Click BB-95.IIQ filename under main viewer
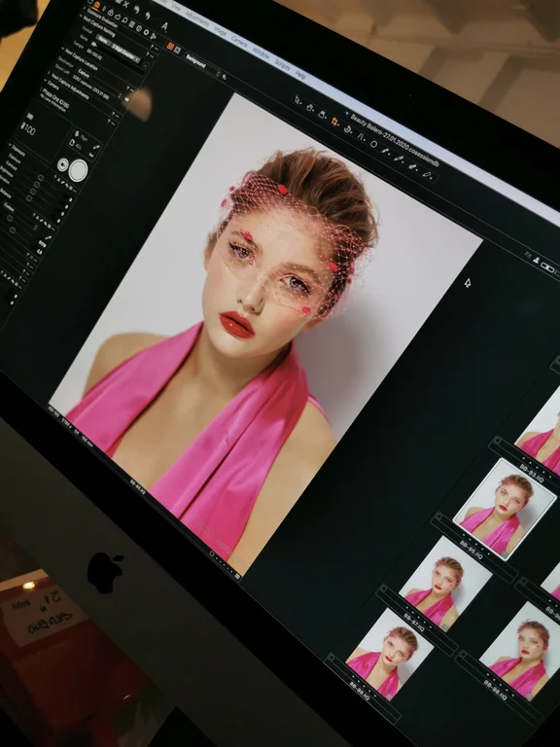This screenshot has width=560, height=747. [137, 486]
